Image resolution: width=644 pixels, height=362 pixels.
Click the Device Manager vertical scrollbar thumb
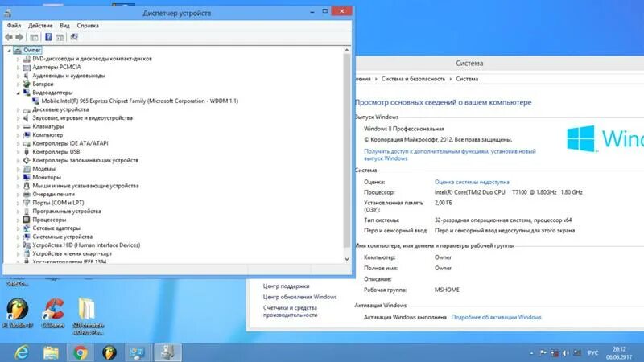pos(347,150)
